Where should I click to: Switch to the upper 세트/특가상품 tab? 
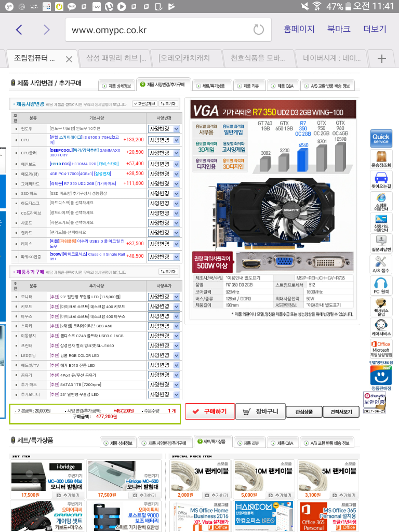tap(211, 86)
